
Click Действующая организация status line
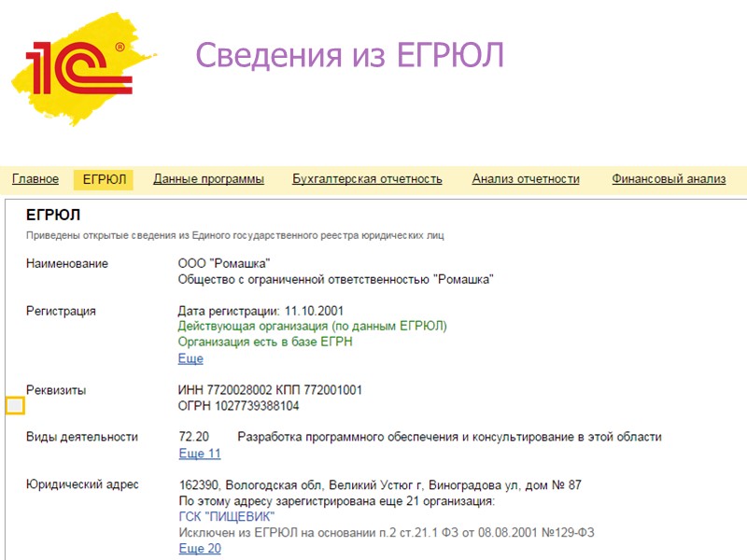point(312,326)
